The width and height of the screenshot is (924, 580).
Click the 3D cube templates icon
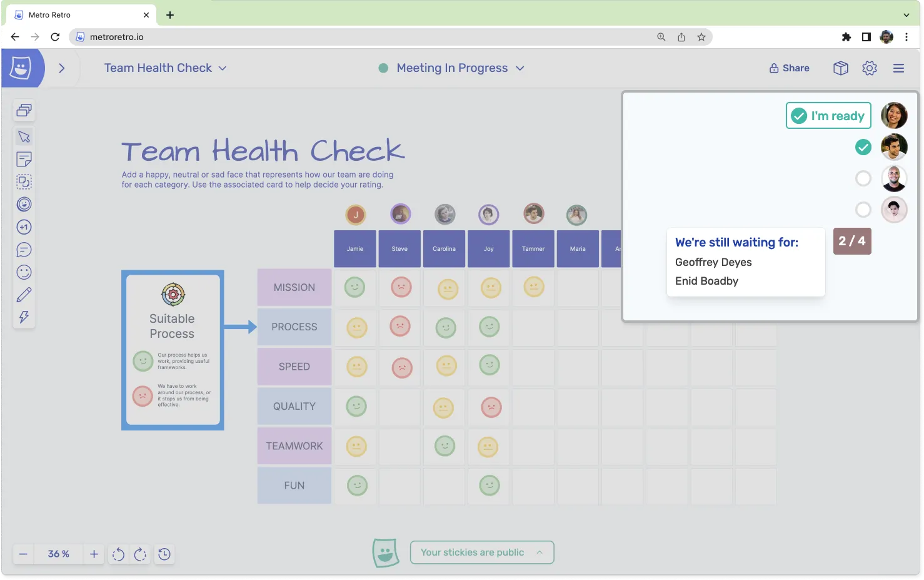[840, 68]
